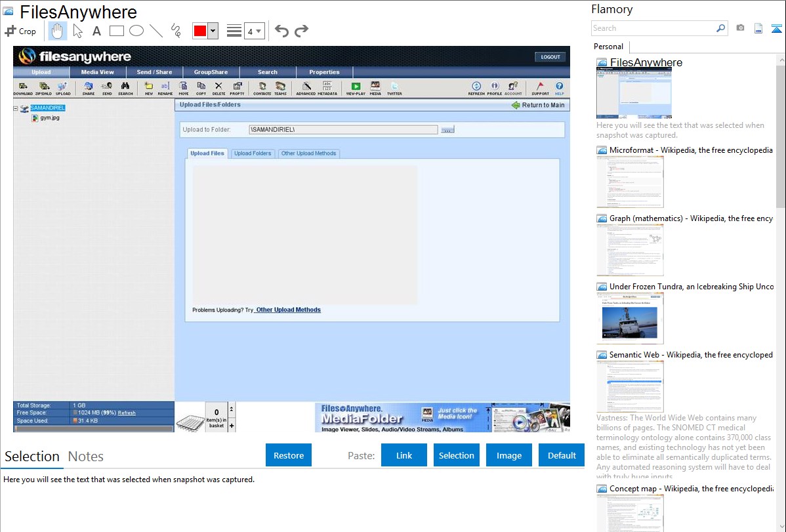Click the Paste Default button

[x=562, y=455]
